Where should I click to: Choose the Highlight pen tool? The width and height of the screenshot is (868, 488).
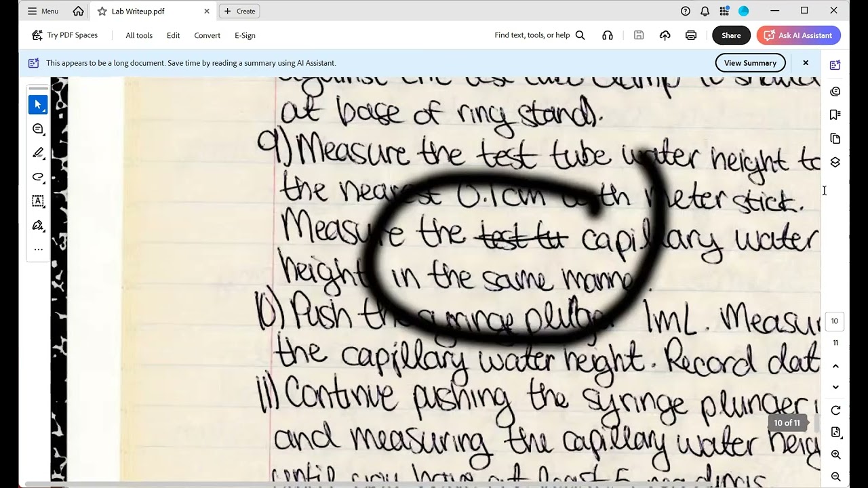[38, 153]
